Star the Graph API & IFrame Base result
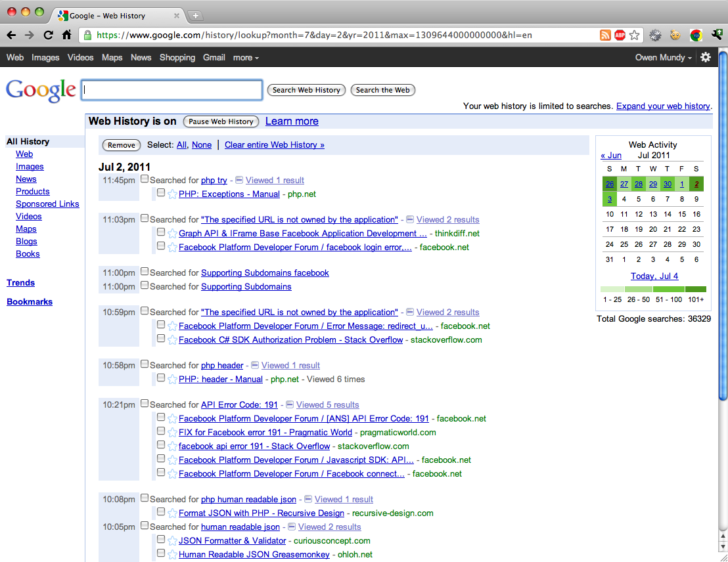This screenshot has width=728, height=562. point(172,234)
